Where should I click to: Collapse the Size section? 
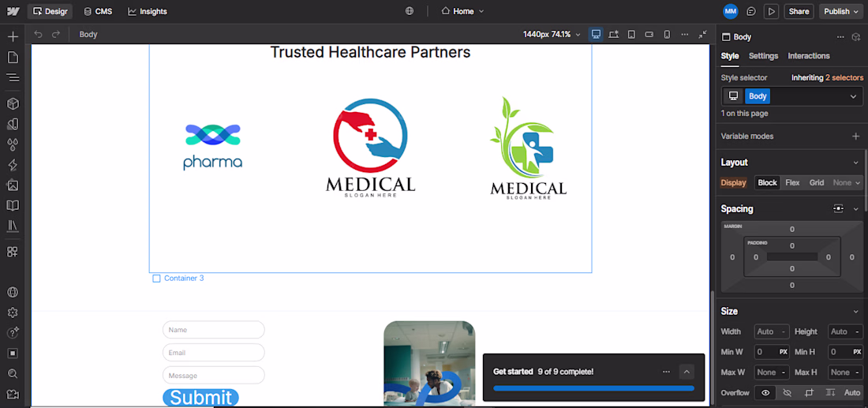tap(856, 311)
